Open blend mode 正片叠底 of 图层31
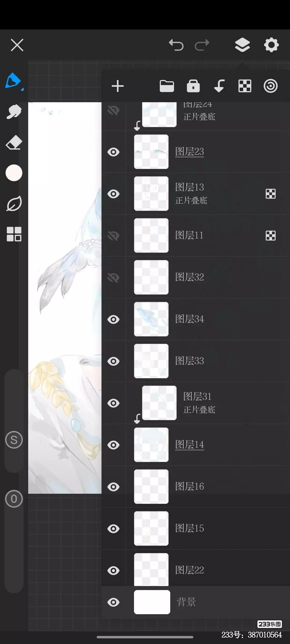Image resolution: width=290 pixels, height=644 pixels. [x=199, y=410]
